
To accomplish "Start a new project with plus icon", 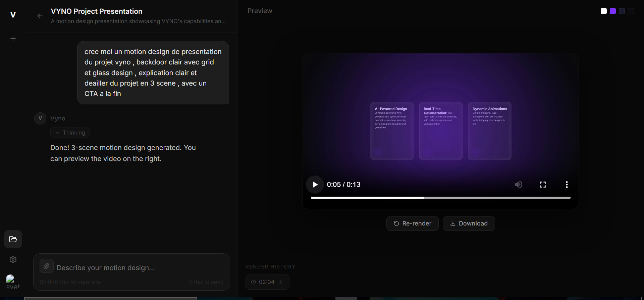I will pos(13,39).
